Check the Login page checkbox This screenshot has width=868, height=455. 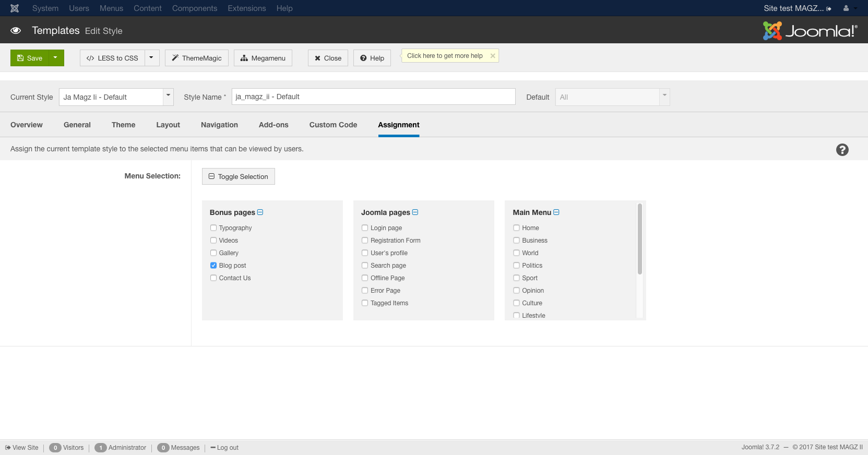pos(365,227)
